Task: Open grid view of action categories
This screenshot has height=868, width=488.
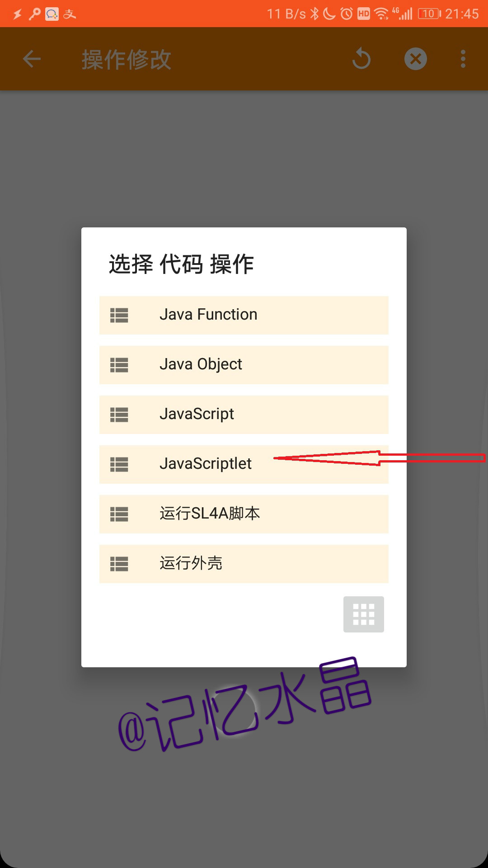Action: 364,614
